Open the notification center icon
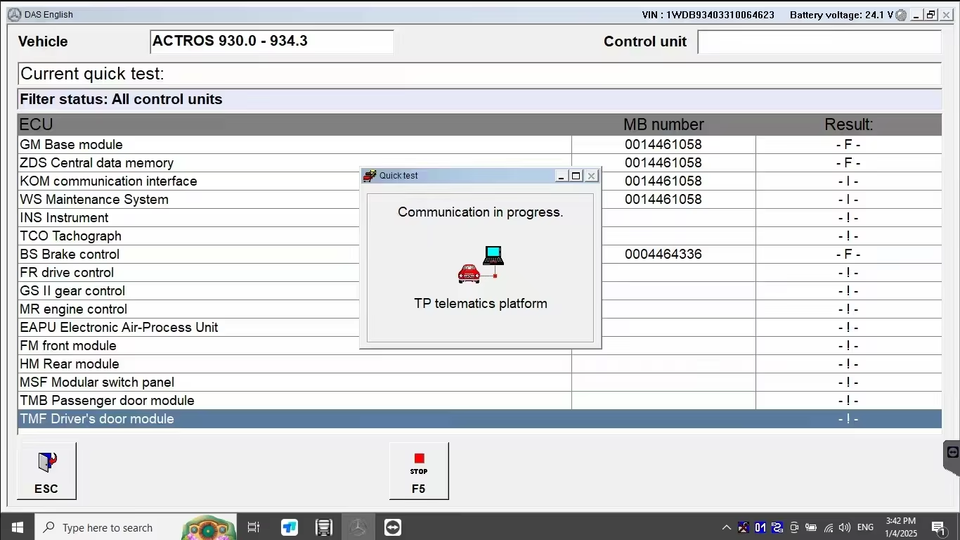The image size is (960, 540). 938,527
